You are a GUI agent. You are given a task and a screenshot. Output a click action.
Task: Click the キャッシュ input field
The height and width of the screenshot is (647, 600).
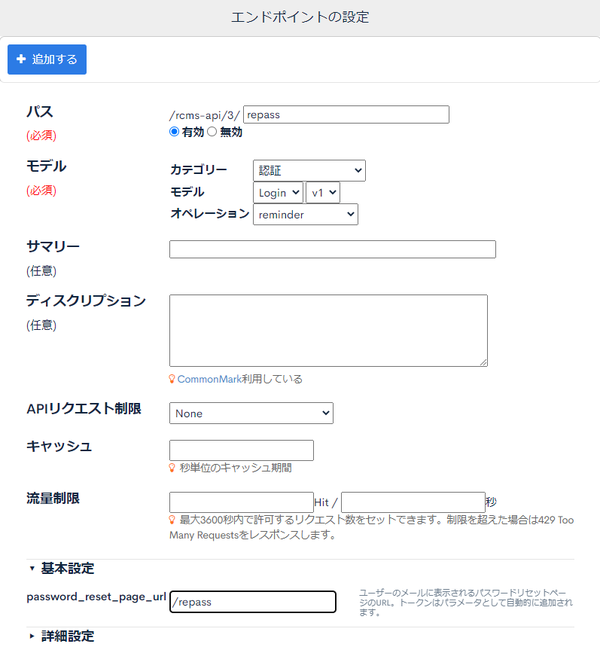[x=241, y=450]
